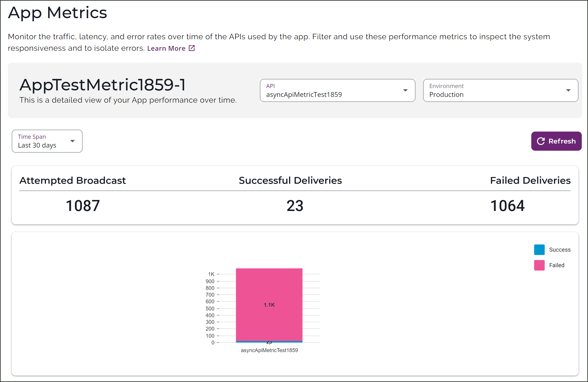The height and width of the screenshot is (382, 588).
Task: Select the Successful Deliveries value 23
Action: 295,206
